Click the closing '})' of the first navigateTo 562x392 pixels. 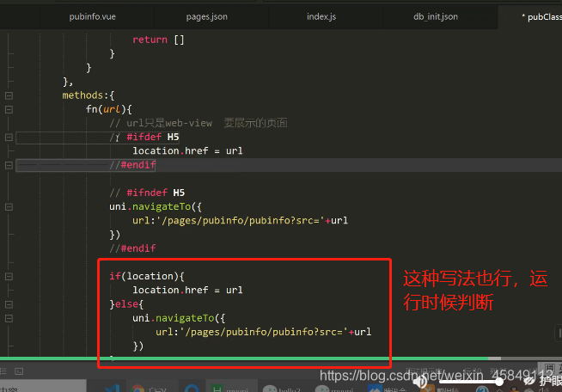pos(114,235)
